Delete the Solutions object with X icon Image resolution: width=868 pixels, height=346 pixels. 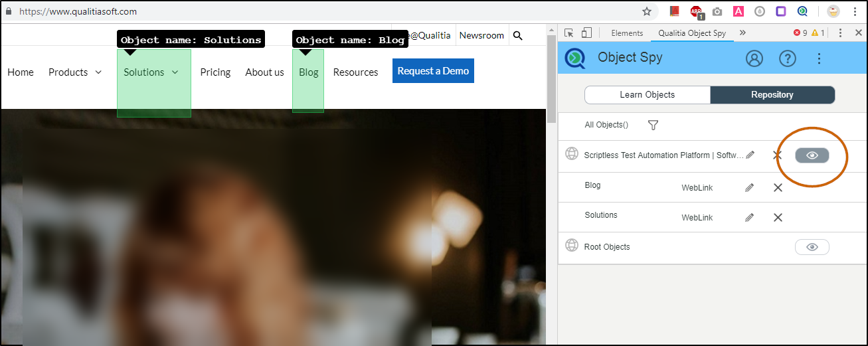[x=778, y=218]
